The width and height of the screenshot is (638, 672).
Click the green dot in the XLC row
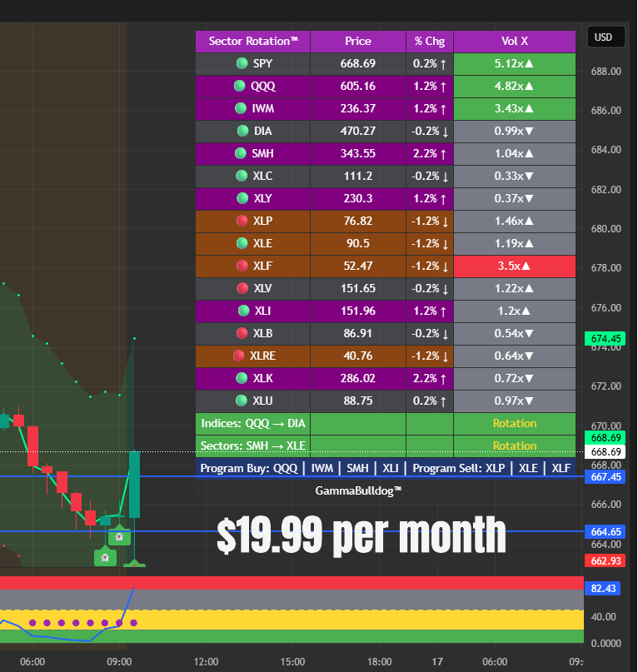click(x=242, y=176)
